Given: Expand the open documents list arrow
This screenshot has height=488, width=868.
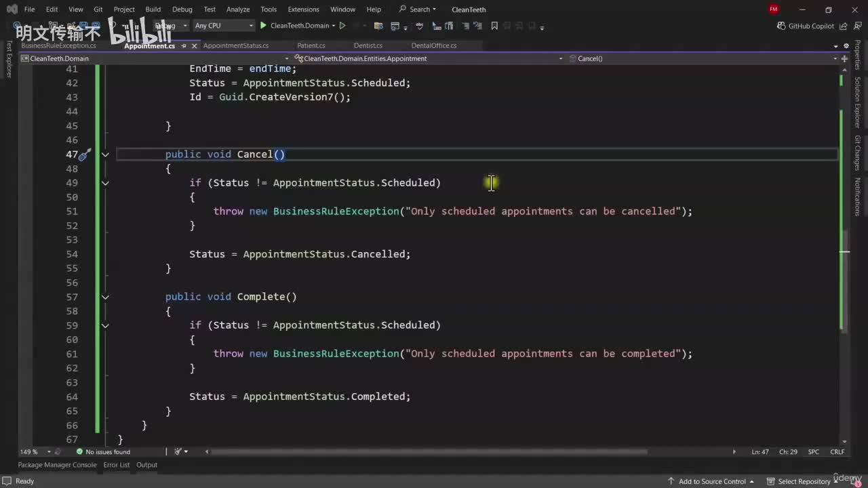Looking at the screenshot, I should click(836, 46).
